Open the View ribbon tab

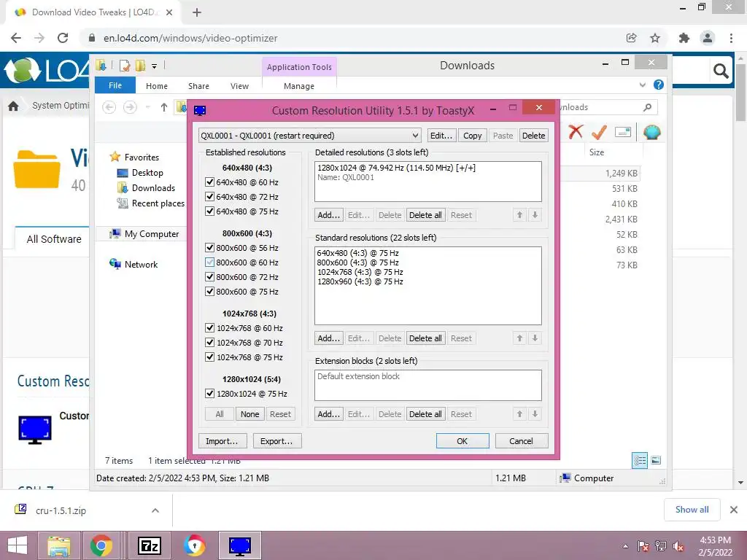tap(239, 86)
